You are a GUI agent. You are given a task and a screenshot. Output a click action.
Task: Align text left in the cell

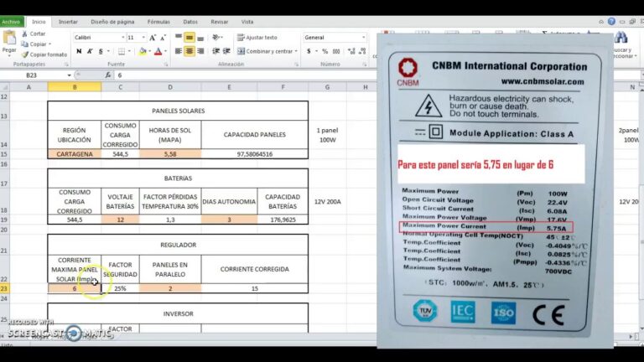(x=178, y=51)
